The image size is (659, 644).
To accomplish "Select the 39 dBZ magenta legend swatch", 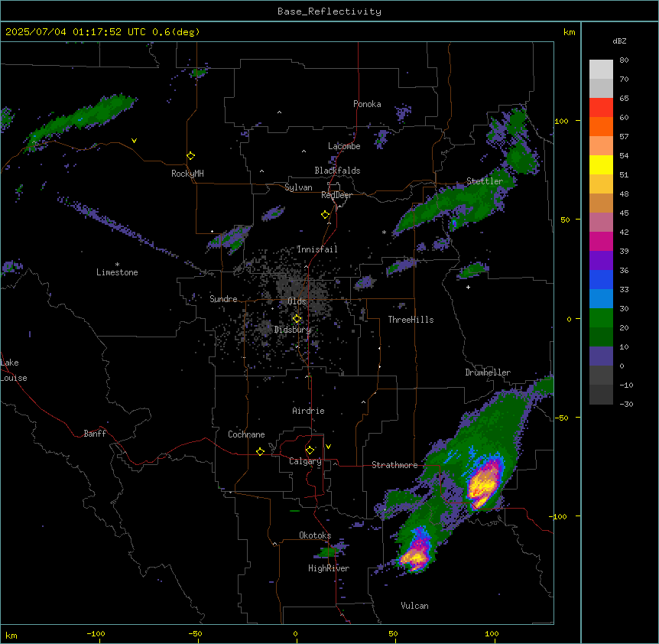I will point(601,241).
